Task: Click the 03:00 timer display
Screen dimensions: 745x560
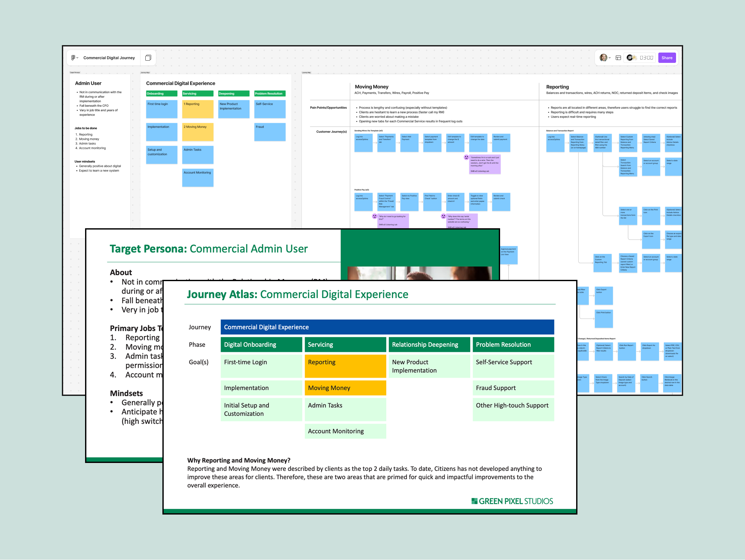Action: [646, 58]
